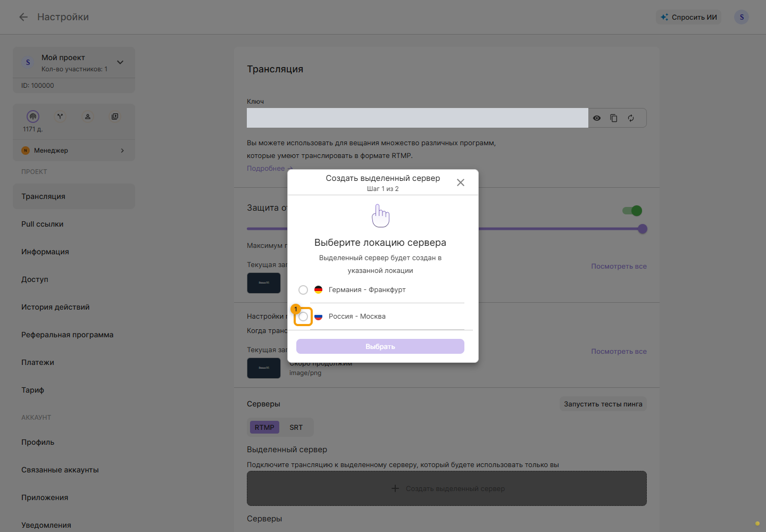
Task: Open Связанные аккаунты in the sidebar
Action: pyautogui.click(x=74, y=470)
